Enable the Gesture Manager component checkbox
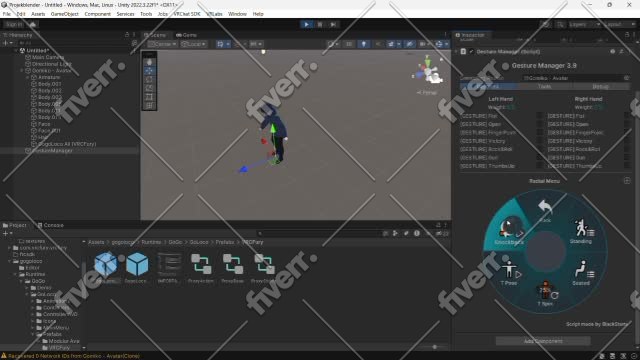Viewport: 640px width, 360px height. [x=471, y=52]
